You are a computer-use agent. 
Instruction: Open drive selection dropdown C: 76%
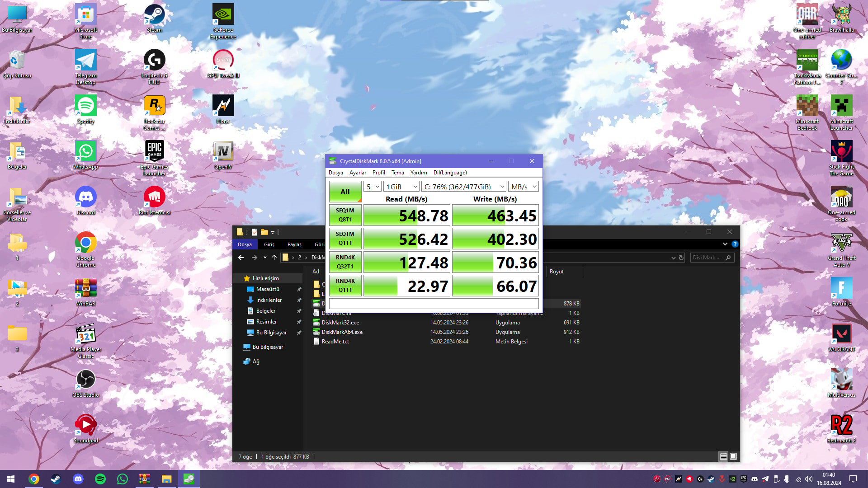tap(464, 187)
